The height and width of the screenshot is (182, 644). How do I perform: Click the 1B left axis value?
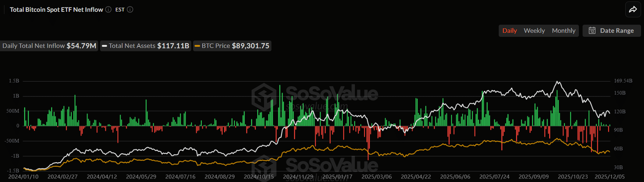pos(16,96)
